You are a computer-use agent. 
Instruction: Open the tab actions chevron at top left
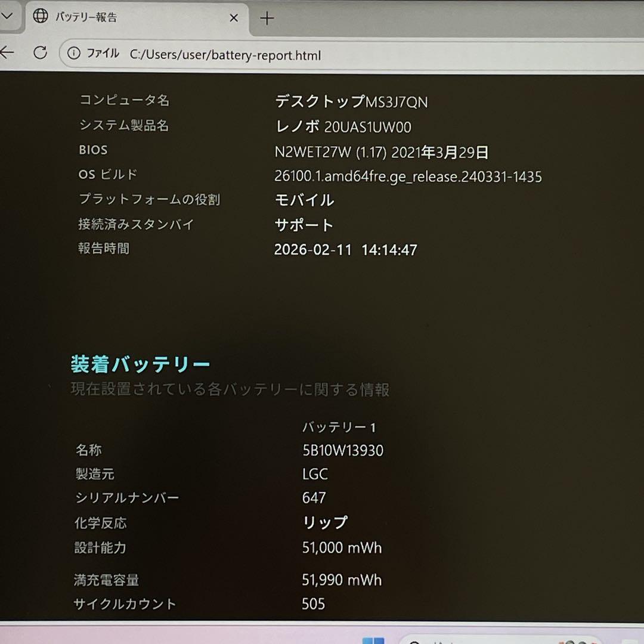click(x=7, y=16)
